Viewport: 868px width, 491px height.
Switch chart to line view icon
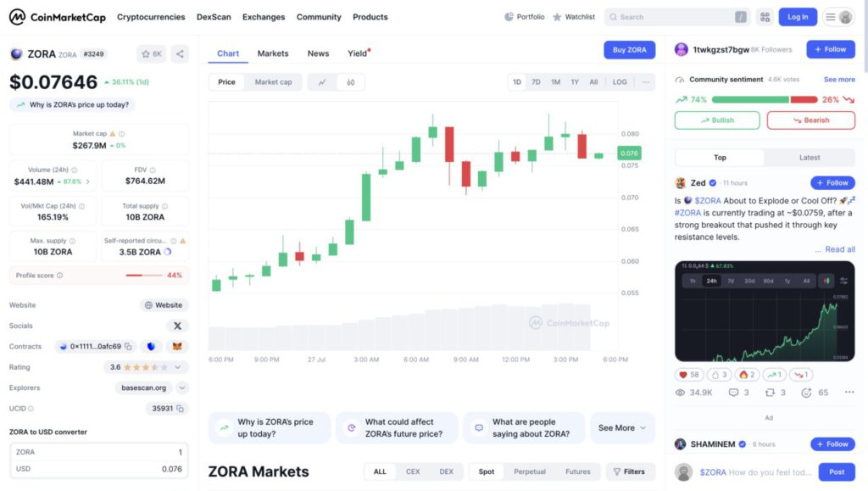click(x=323, y=82)
